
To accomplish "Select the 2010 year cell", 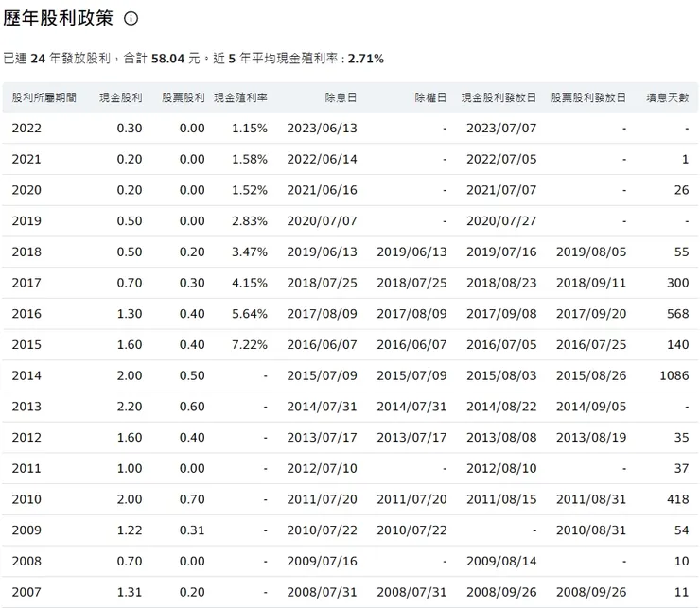I will (26, 499).
